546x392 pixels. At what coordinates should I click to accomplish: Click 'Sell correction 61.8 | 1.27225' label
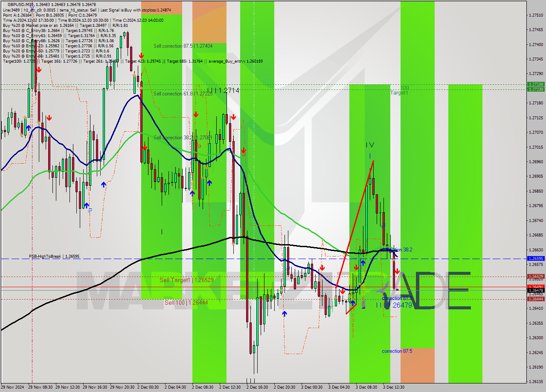(x=183, y=94)
